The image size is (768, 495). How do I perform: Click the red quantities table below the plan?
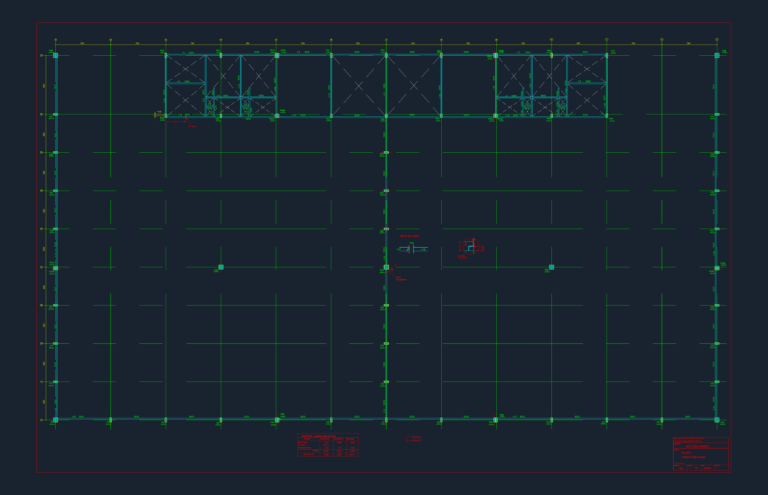point(328,445)
